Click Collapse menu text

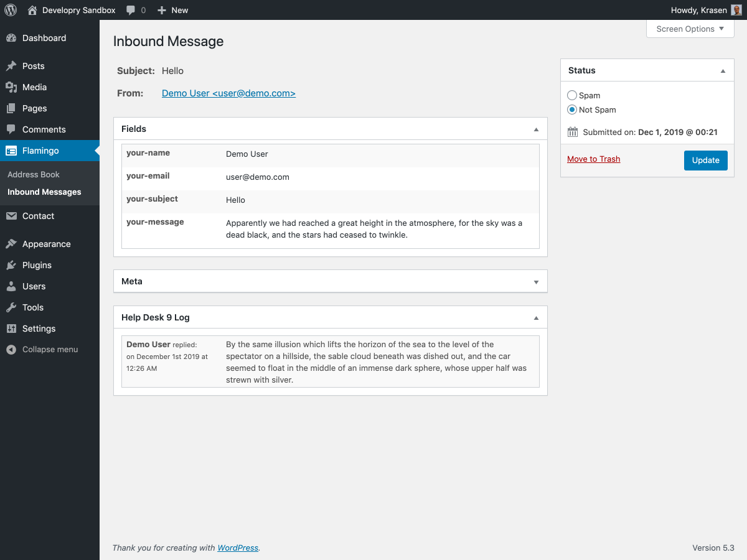(x=50, y=350)
